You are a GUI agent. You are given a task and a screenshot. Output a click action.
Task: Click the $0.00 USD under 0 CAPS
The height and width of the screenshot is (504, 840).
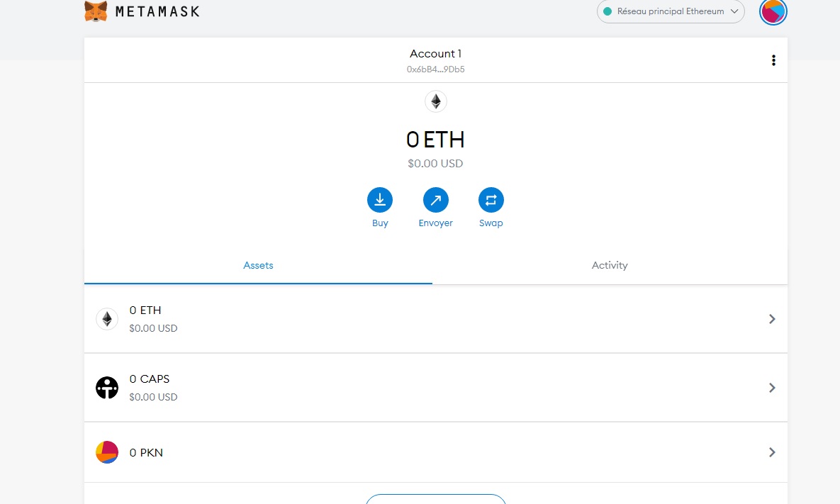coord(153,397)
